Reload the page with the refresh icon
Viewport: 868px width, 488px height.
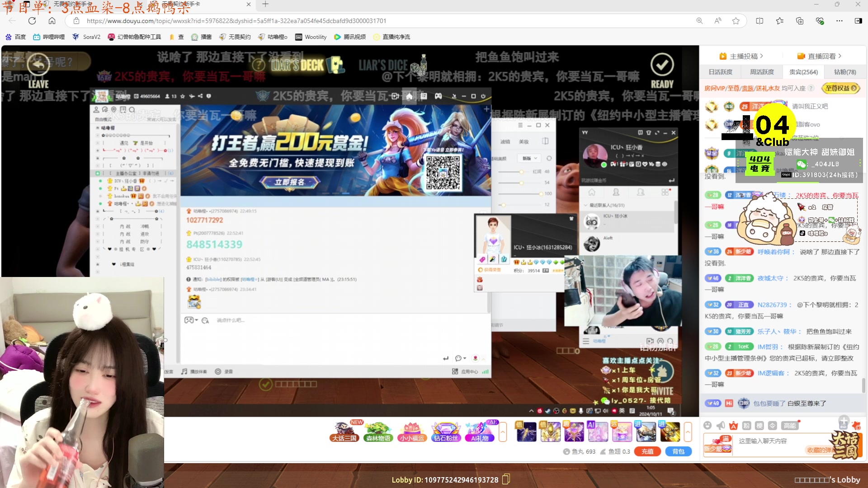(x=32, y=21)
